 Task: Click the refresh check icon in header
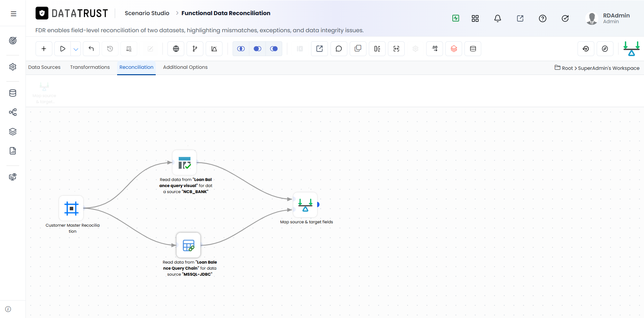tap(565, 18)
